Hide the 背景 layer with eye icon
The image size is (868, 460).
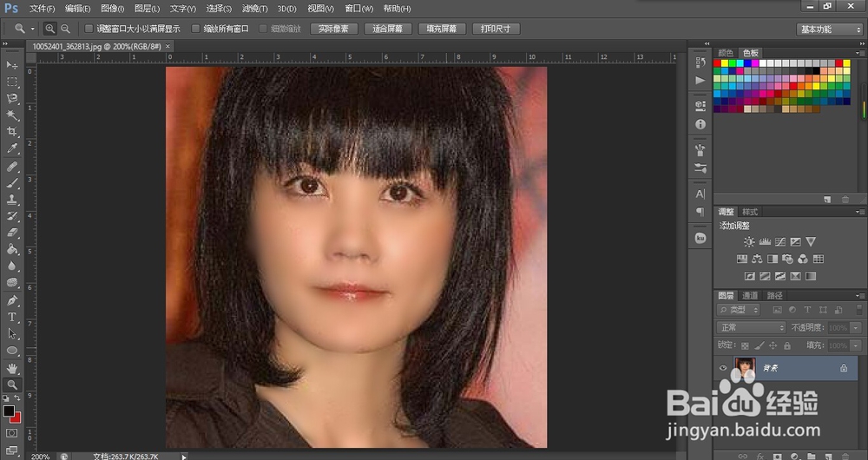click(723, 368)
